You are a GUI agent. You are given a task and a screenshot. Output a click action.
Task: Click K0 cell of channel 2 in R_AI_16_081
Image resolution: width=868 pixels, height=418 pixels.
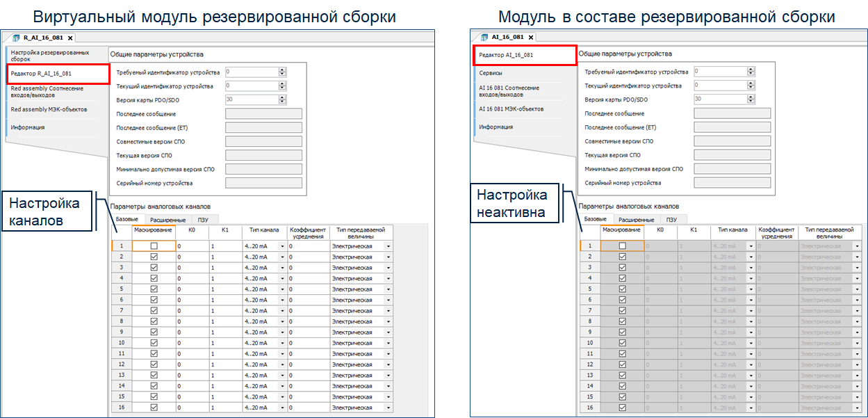192,257
